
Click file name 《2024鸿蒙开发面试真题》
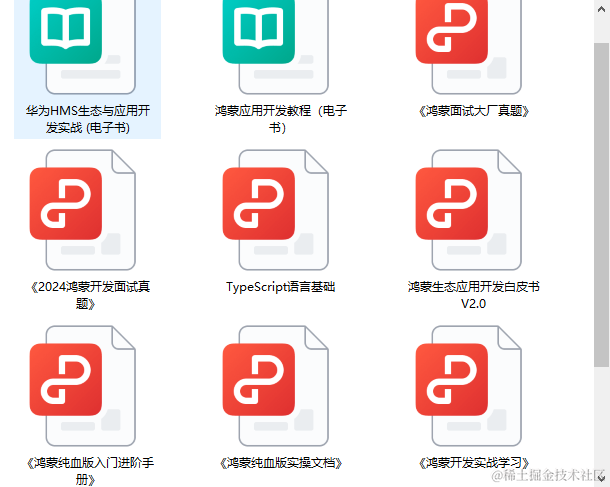88,295
